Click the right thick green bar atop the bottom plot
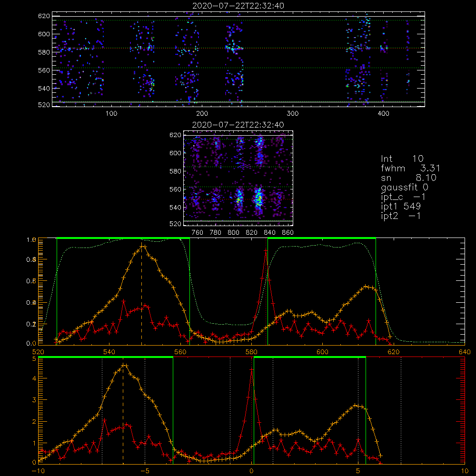This screenshot has height=476, width=476. point(310,357)
